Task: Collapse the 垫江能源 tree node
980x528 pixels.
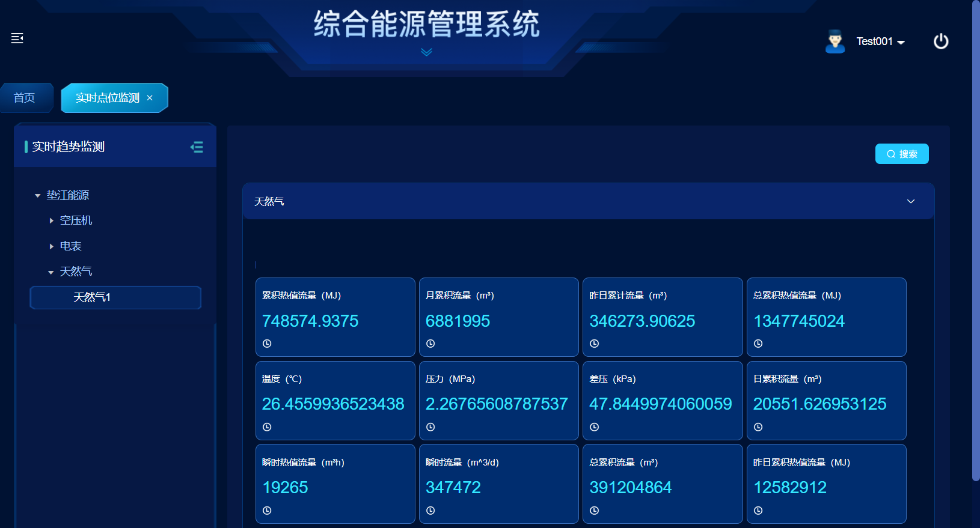Action: (x=38, y=196)
